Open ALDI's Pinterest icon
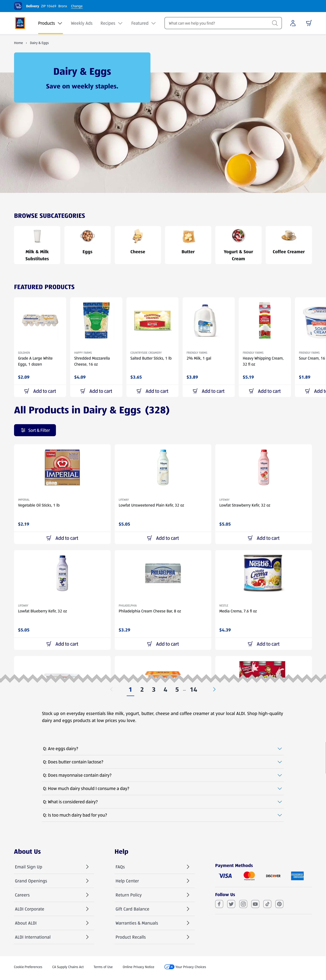Screen dimensions: 326x980 pos(280,904)
